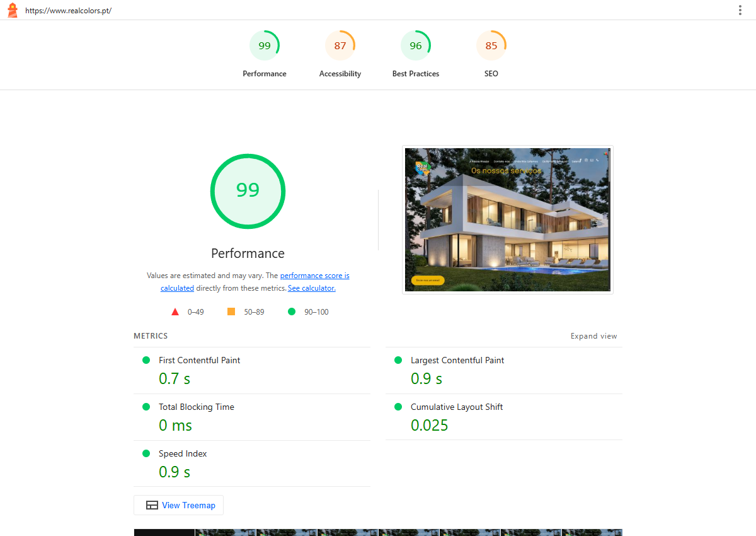Click the 0.9 s Speed Index value
756x536 pixels.
point(175,472)
